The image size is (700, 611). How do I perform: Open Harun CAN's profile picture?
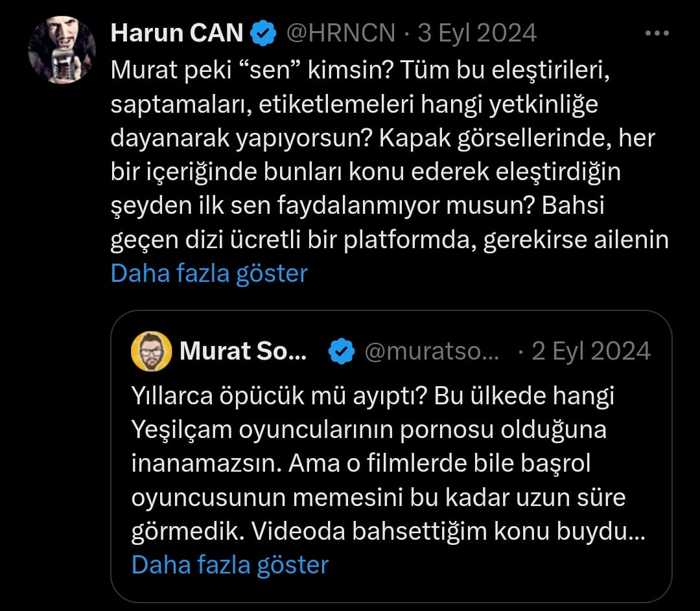[62, 50]
